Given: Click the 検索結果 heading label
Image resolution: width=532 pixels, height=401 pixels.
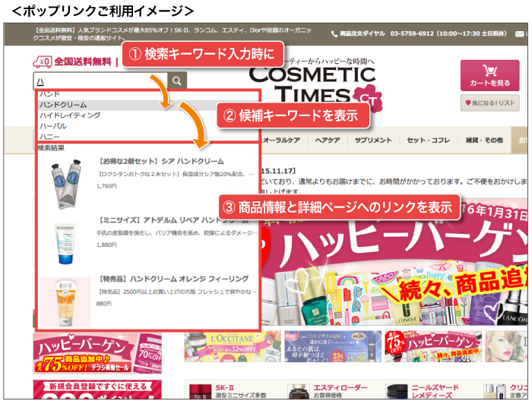Looking at the screenshot, I should (51, 148).
